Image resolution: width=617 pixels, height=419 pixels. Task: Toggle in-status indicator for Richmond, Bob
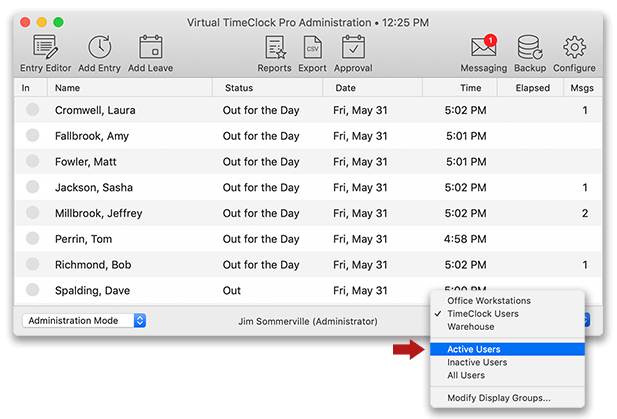[32, 264]
